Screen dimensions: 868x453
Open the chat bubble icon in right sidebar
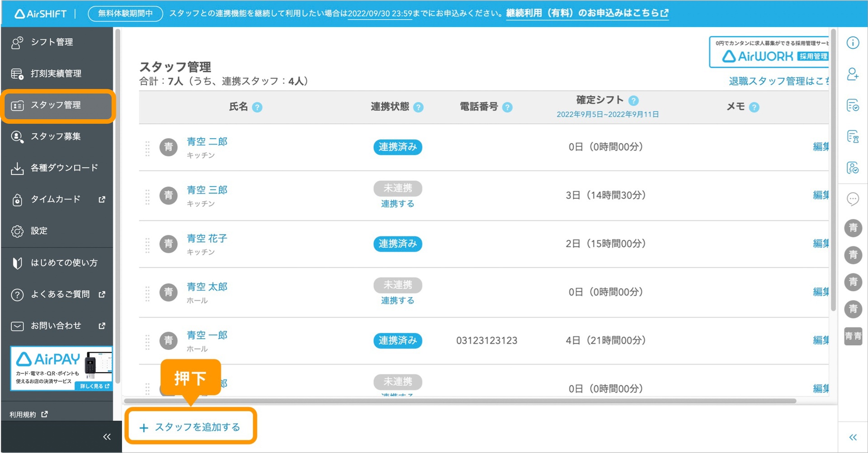[x=853, y=199]
